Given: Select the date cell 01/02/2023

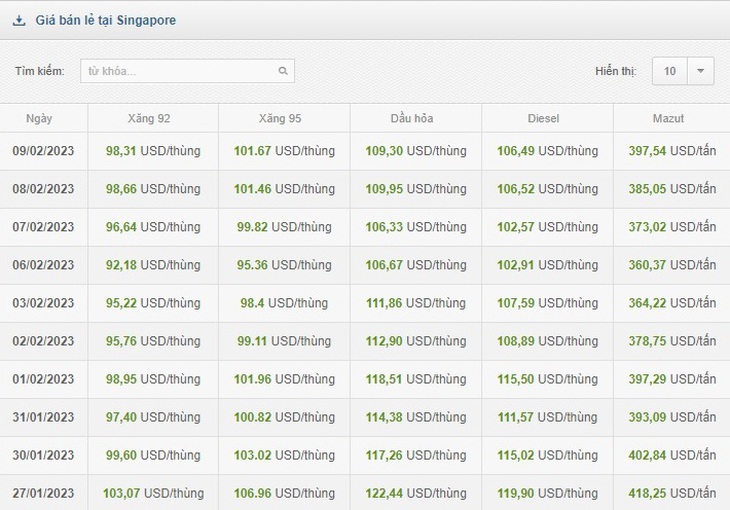Looking at the screenshot, I should click(43, 379).
